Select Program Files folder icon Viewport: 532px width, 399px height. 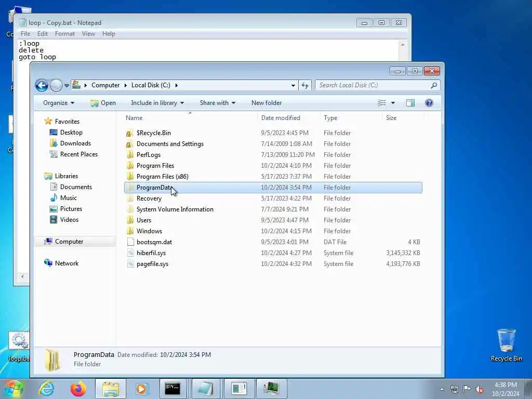[x=129, y=166]
